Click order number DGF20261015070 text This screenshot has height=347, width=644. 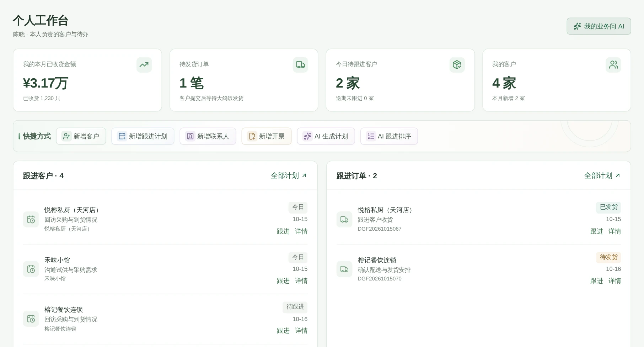[380, 279]
